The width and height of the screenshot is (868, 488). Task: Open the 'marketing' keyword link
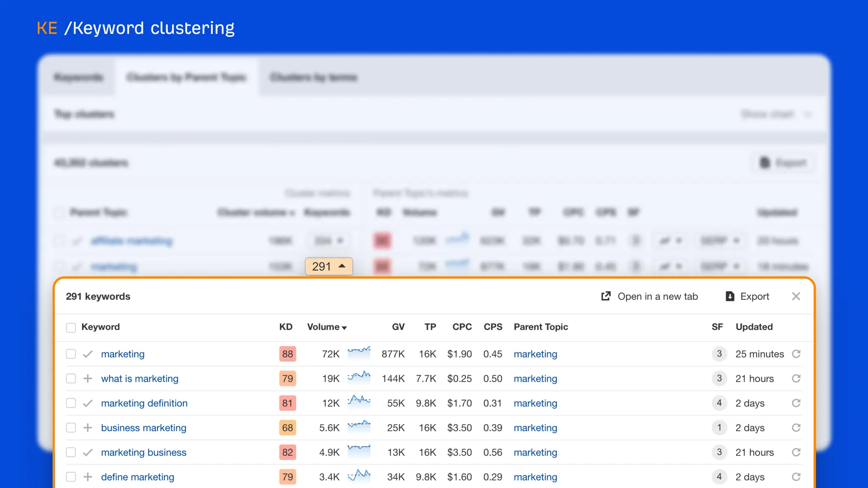tap(123, 354)
